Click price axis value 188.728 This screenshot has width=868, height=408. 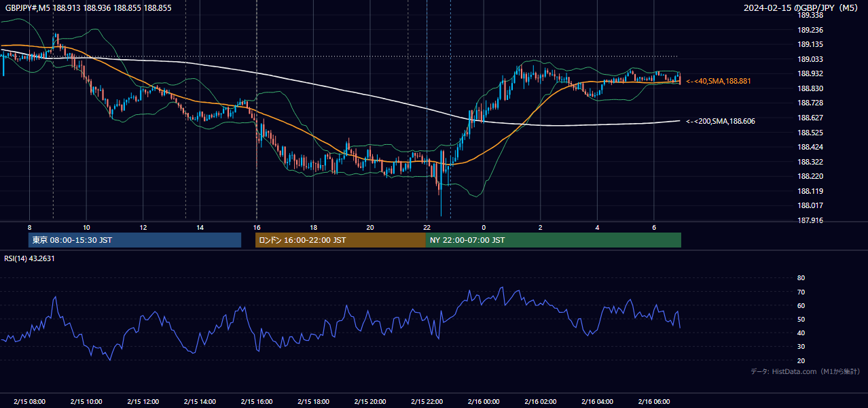tap(810, 103)
